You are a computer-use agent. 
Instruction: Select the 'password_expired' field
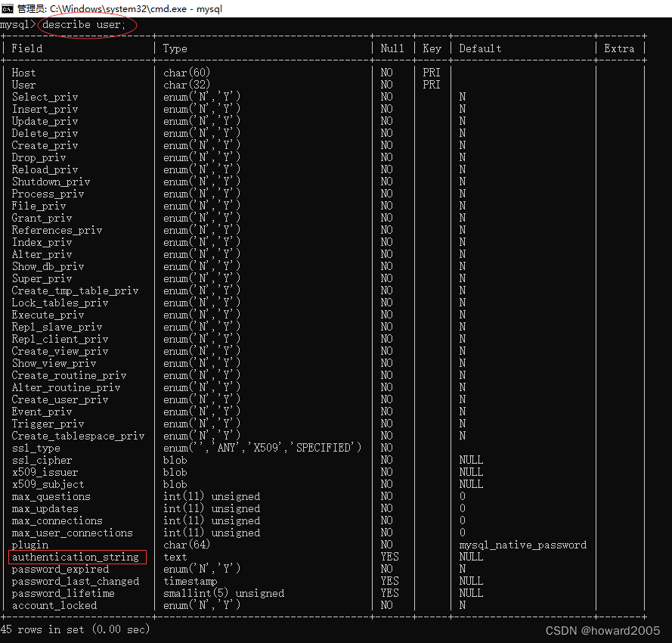(60, 569)
